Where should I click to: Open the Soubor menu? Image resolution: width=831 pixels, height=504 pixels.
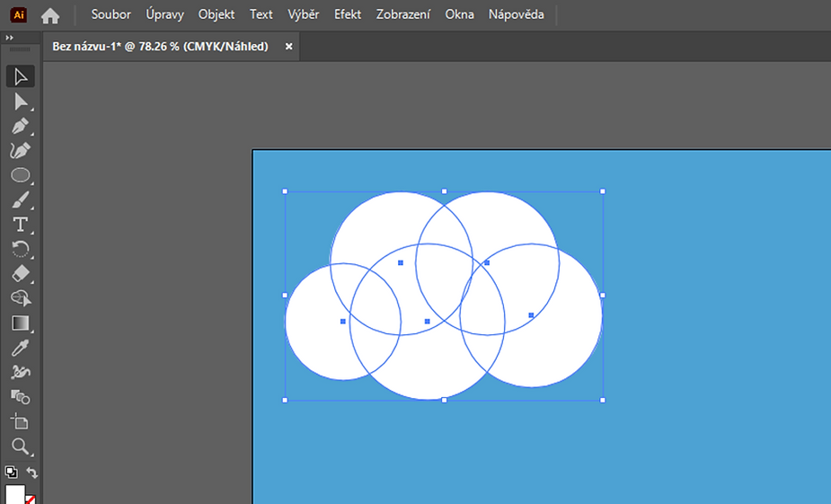(111, 14)
